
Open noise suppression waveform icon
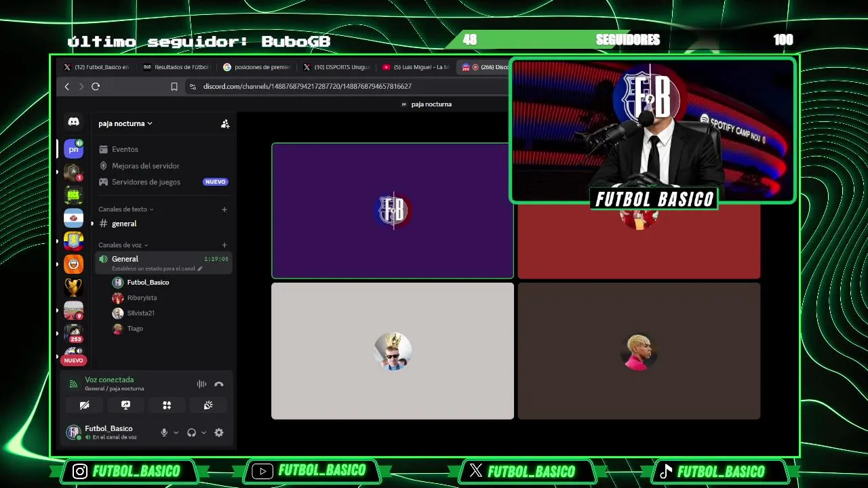201,384
